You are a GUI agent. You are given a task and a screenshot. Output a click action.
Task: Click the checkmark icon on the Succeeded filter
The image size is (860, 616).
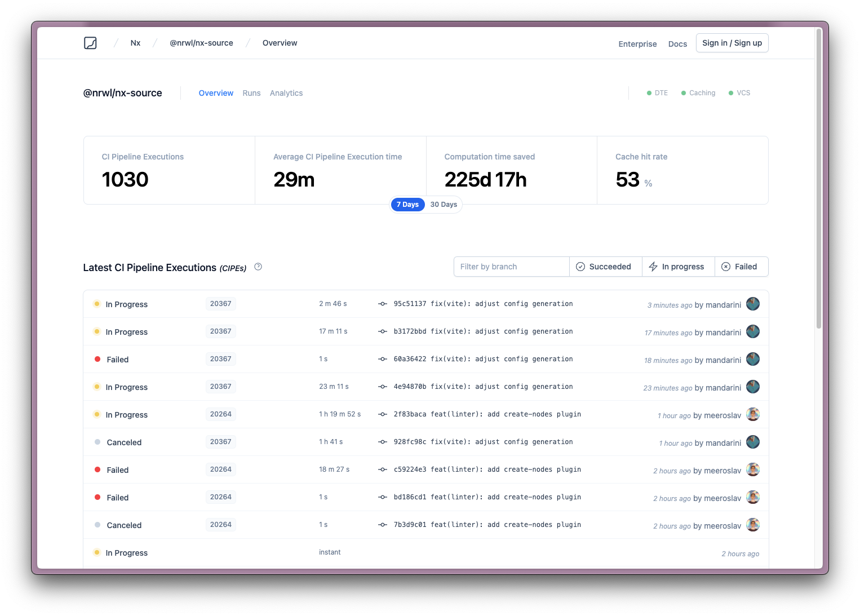[580, 266]
